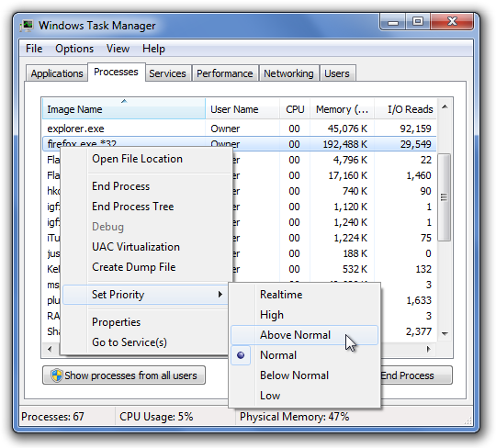Click I/O reads value 92,159
The height and width of the screenshot is (448, 496).
(415, 129)
